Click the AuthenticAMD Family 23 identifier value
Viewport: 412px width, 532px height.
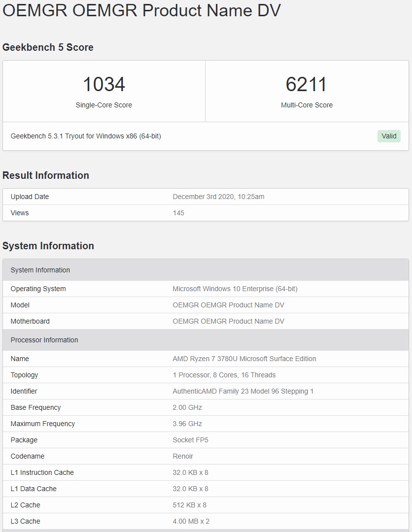point(243,391)
